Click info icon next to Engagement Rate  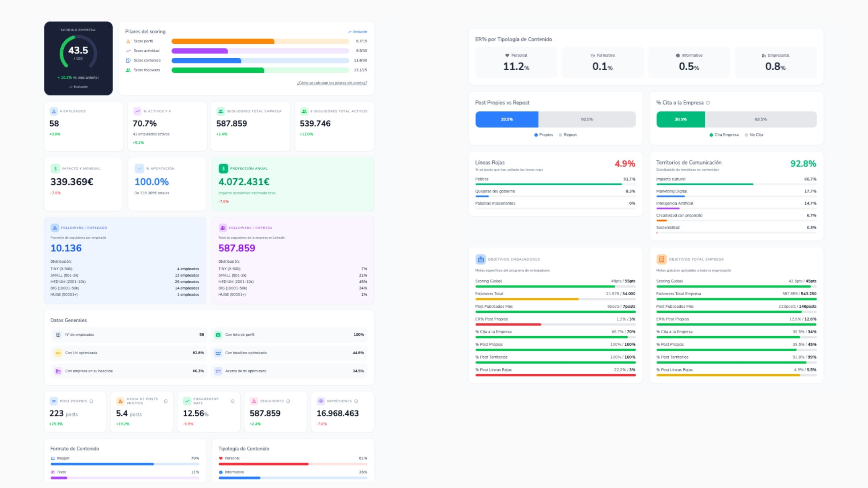coord(232,401)
